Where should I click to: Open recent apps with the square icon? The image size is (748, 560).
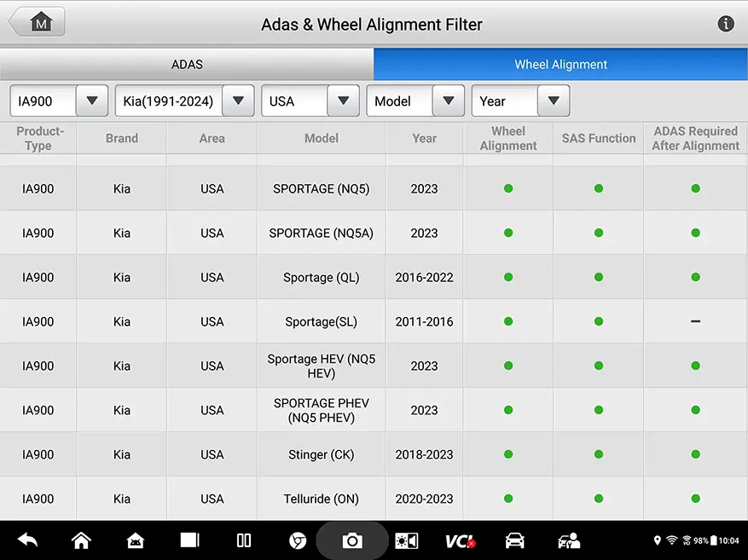pos(189,540)
